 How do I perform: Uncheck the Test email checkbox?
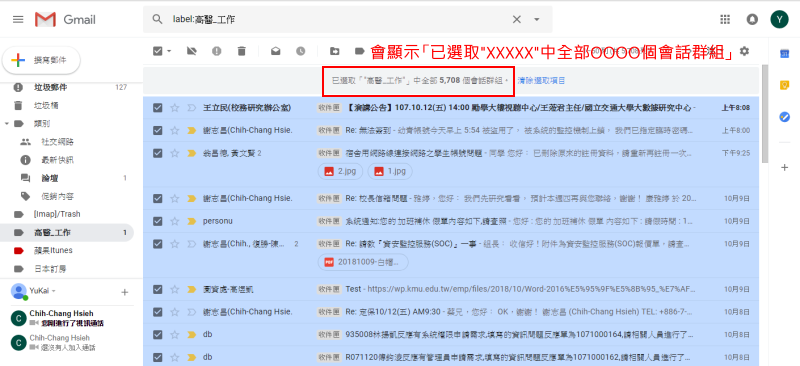point(158,289)
